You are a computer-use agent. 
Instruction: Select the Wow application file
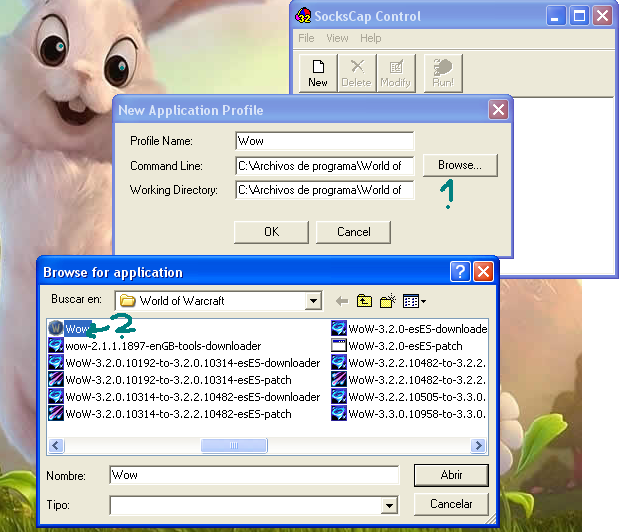(69, 329)
